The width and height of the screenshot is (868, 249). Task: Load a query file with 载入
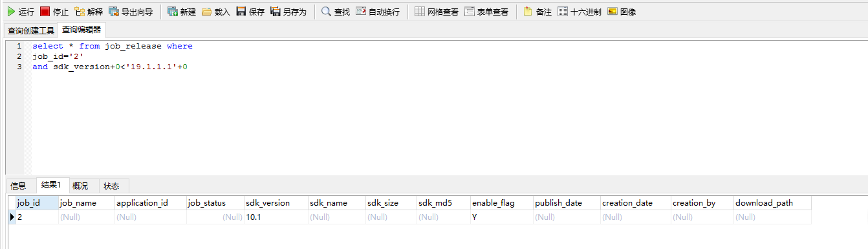coord(216,12)
